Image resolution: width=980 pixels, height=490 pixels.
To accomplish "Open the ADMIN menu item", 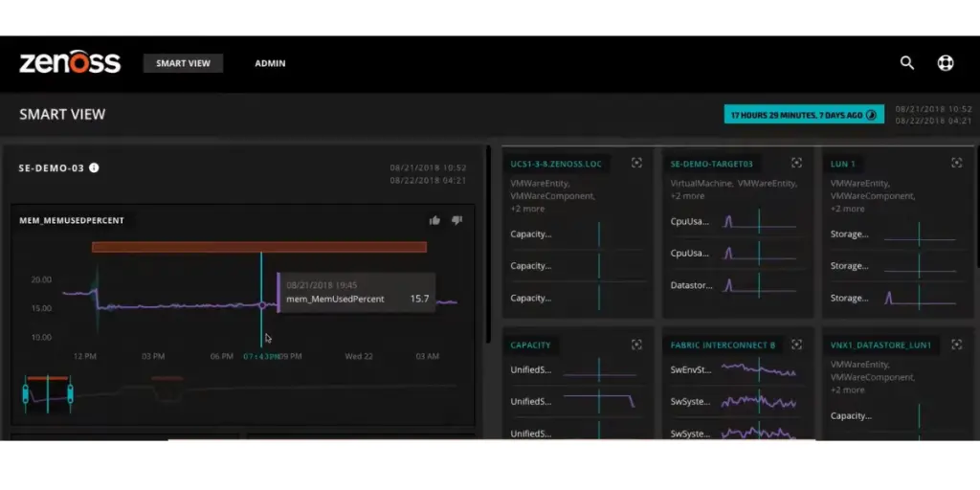I will coord(270,63).
